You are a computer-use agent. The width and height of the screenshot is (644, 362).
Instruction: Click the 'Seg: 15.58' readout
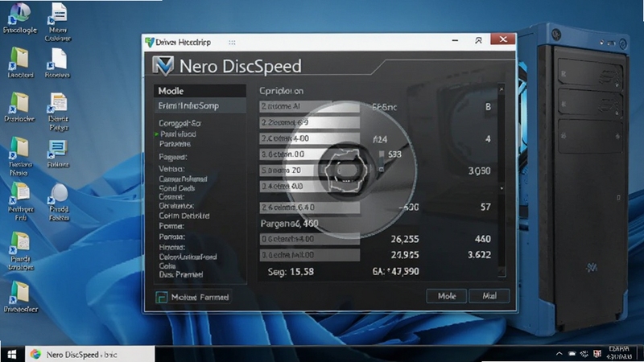(x=291, y=271)
